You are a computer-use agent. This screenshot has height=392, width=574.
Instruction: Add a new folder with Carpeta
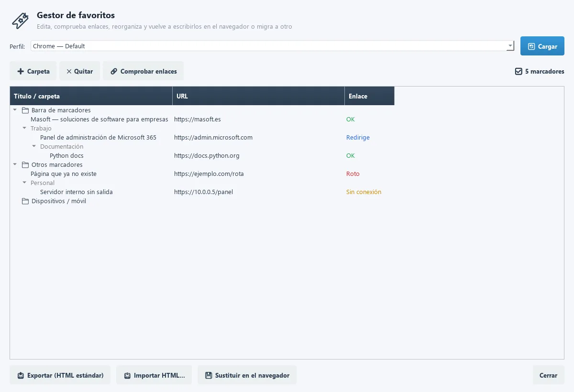(33, 71)
